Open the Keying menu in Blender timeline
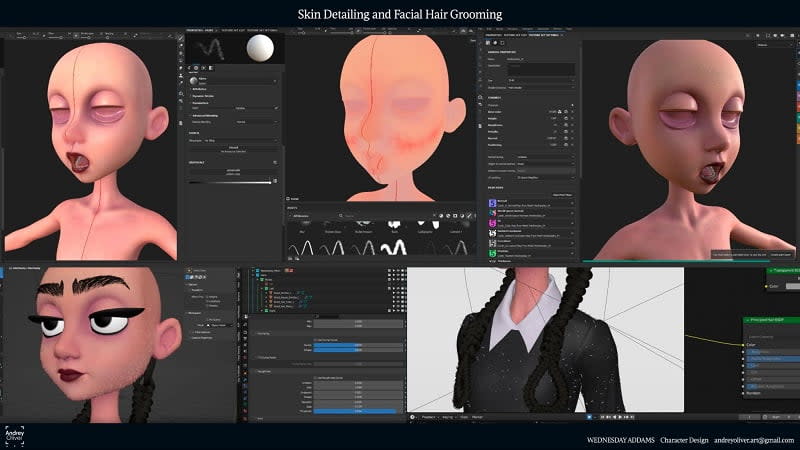This screenshot has height=450, width=800. 448,417
